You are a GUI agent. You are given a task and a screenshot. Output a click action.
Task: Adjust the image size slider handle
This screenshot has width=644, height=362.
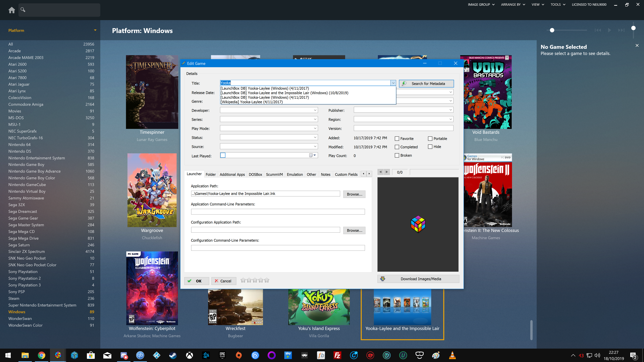point(552,30)
